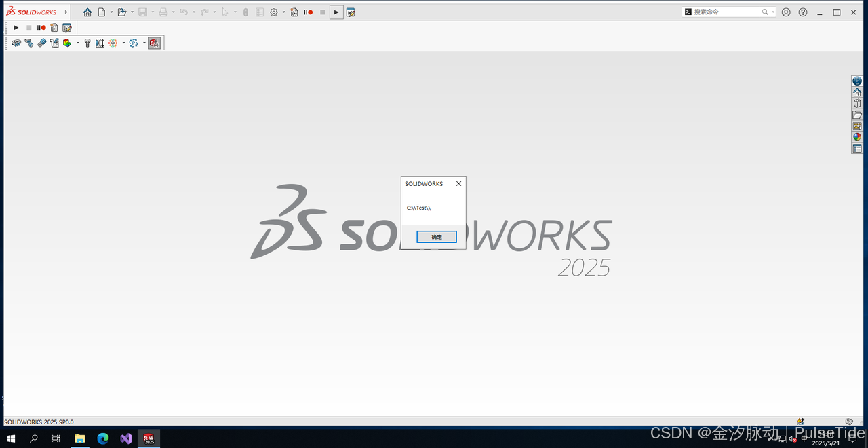Expand the New Document dropdown arrow

[x=111, y=12]
